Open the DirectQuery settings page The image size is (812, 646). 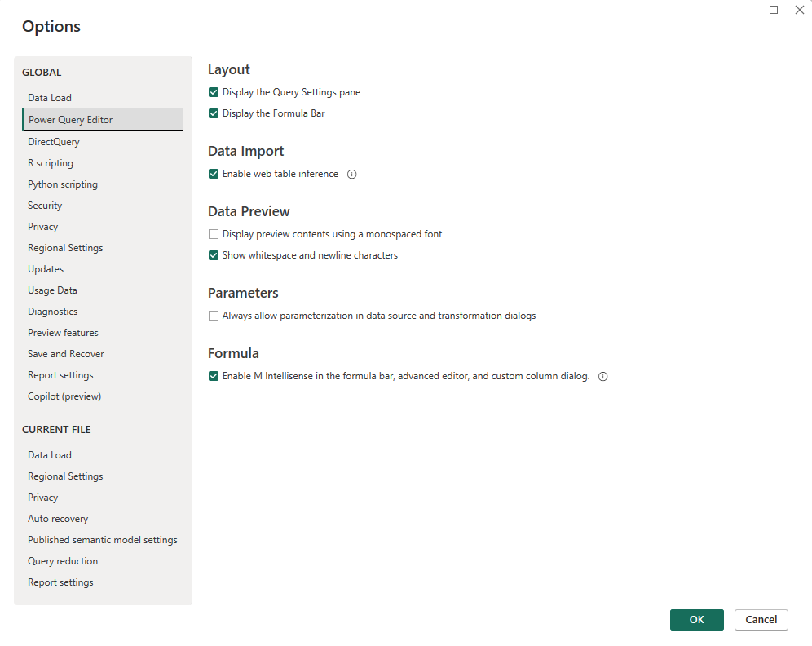(54, 142)
